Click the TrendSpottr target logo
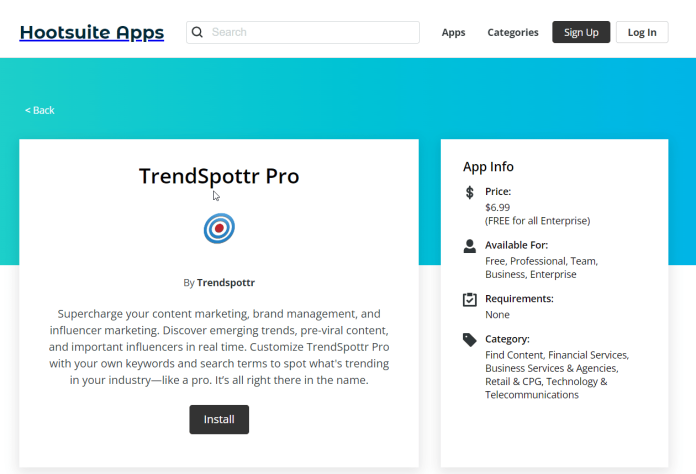This screenshot has width=696, height=474. tap(219, 228)
